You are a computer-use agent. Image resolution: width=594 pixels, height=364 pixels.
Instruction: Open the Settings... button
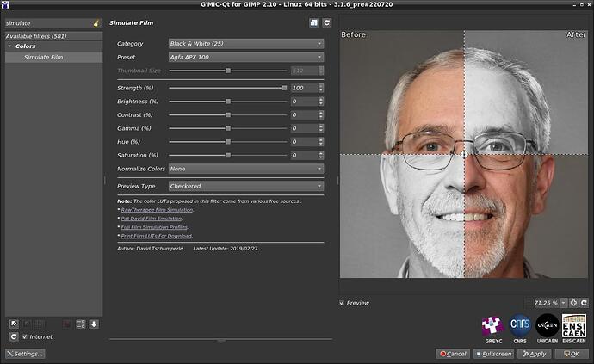point(25,354)
